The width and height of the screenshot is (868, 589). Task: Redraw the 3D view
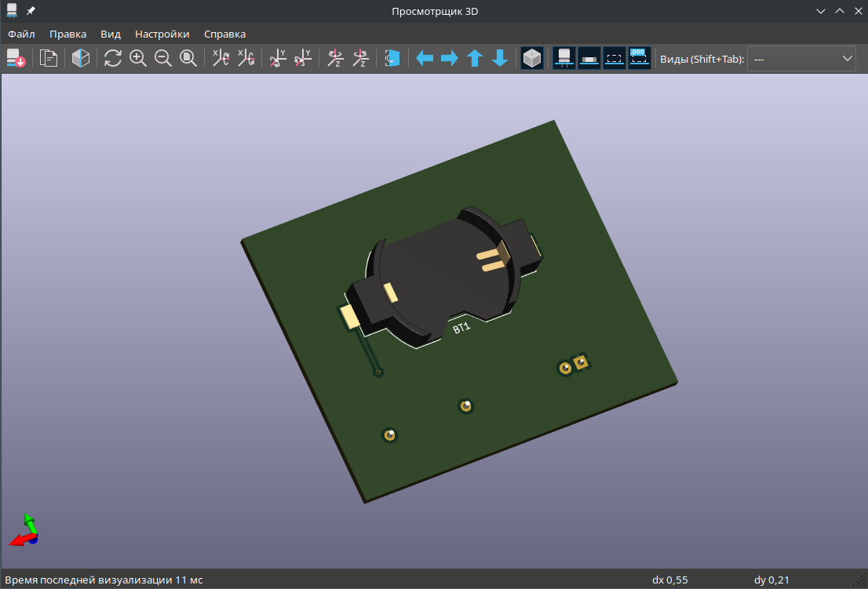(113, 58)
